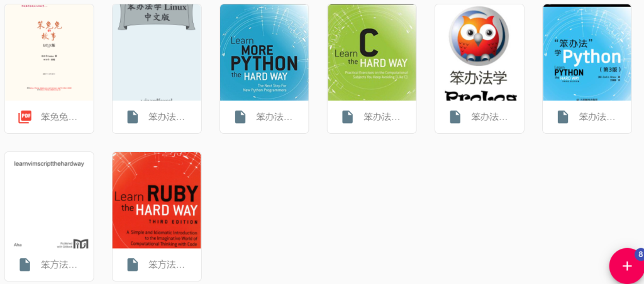Open the "笨办法"学 Python 第3版 cover
This screenshot has width=644, height=284.
tap(587, 53)
